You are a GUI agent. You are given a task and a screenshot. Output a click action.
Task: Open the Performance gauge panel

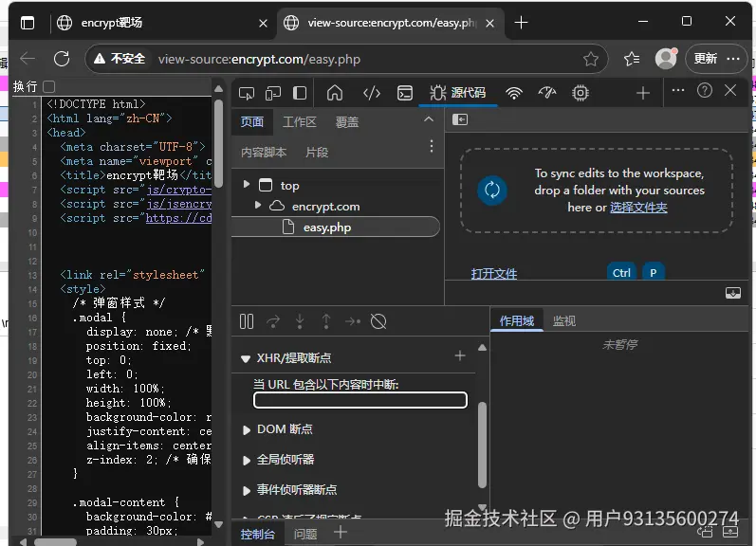pos(547,93)
